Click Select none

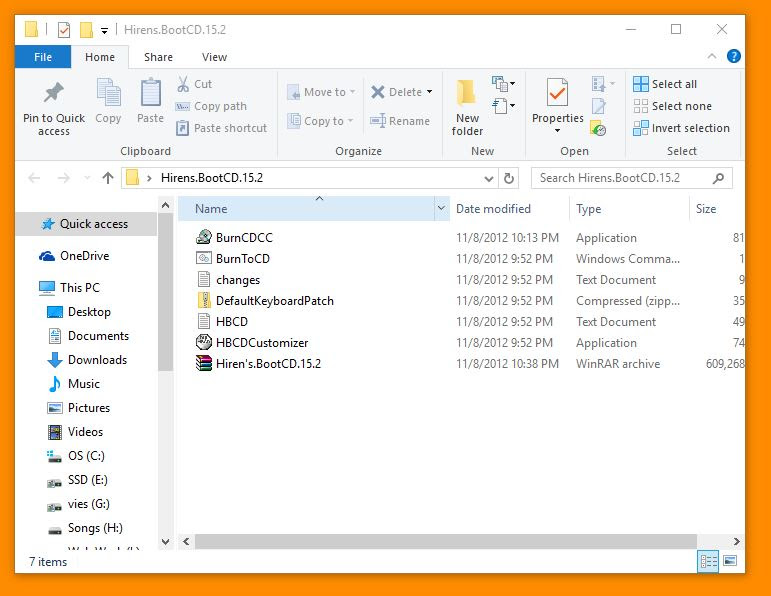coord(672,106)
